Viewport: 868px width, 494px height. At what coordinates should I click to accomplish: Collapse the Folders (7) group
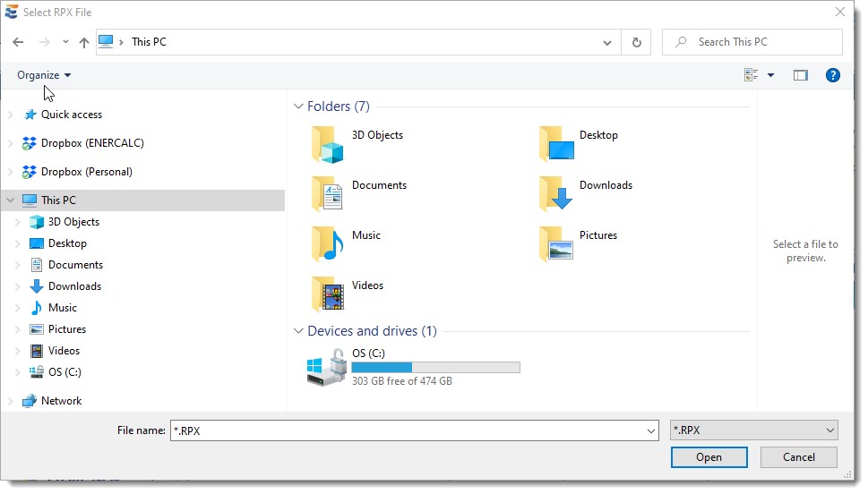point(298,106)
